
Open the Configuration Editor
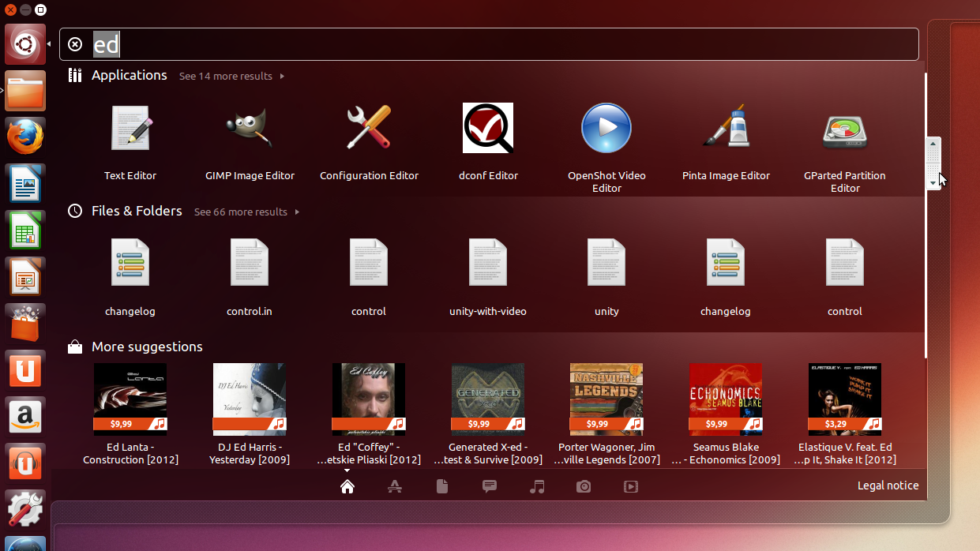369,142
